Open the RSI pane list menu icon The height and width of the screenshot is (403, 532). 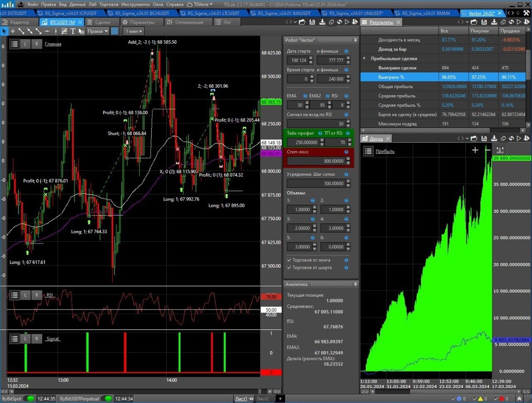point(14,294)
